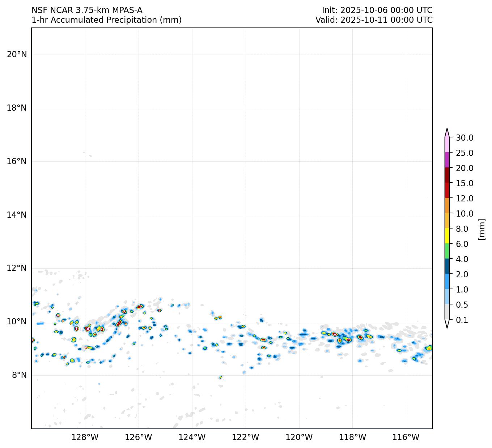Click the Valid time 2025-10-11 text
This screenshot has height=448, width=492.
[374, 20]
